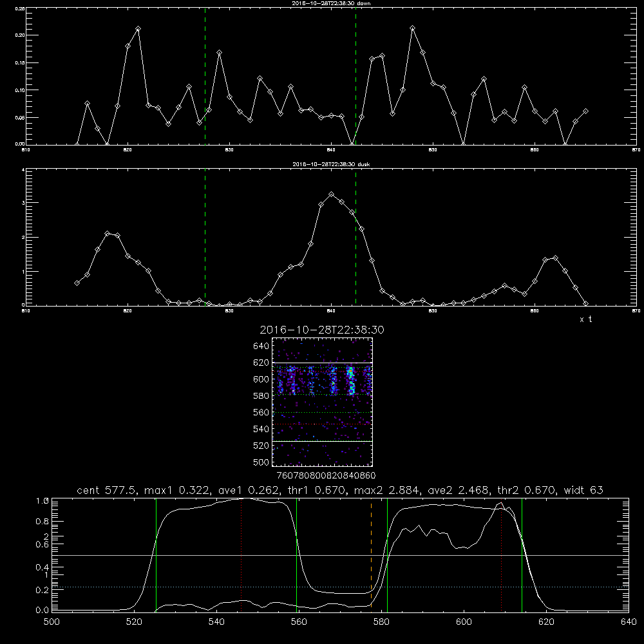
Task: Click dusk plot y-axis label "3"
Action: [x=23, y=203]
